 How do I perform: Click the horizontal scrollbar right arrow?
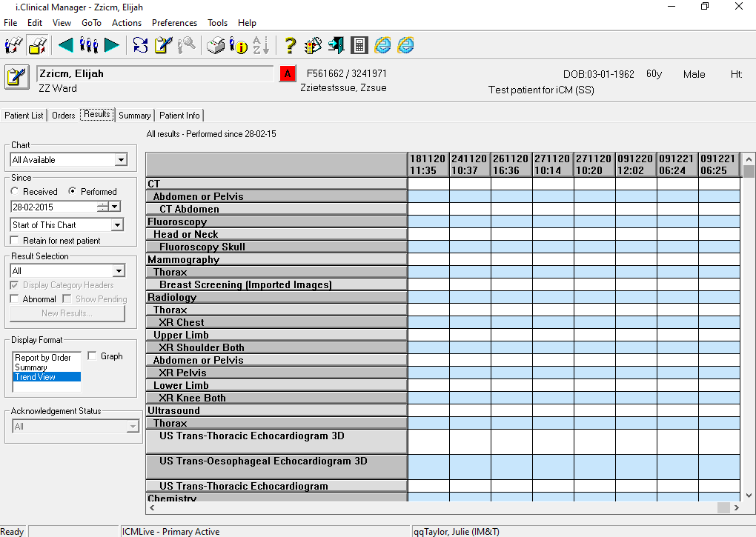[736, 507]
